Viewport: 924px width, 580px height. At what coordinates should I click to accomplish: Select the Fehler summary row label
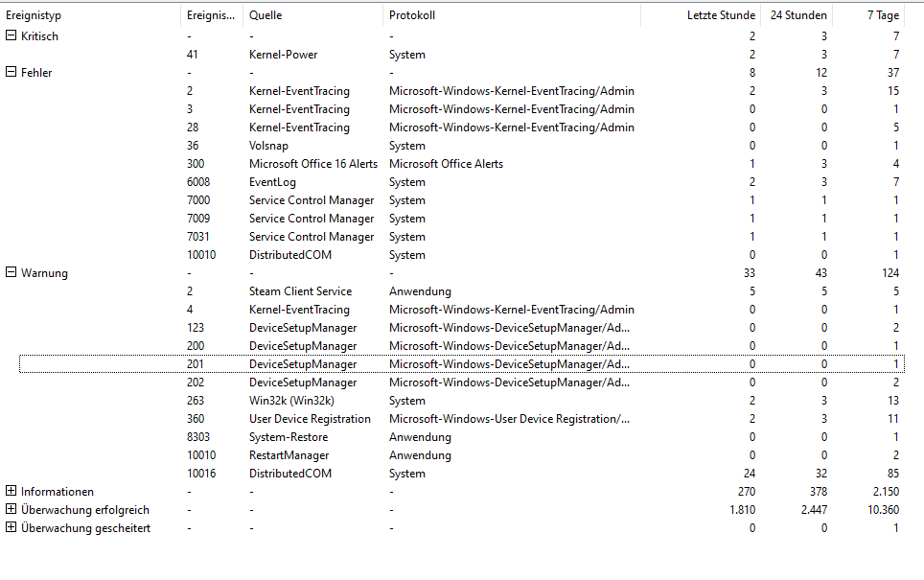click(36, 73)
